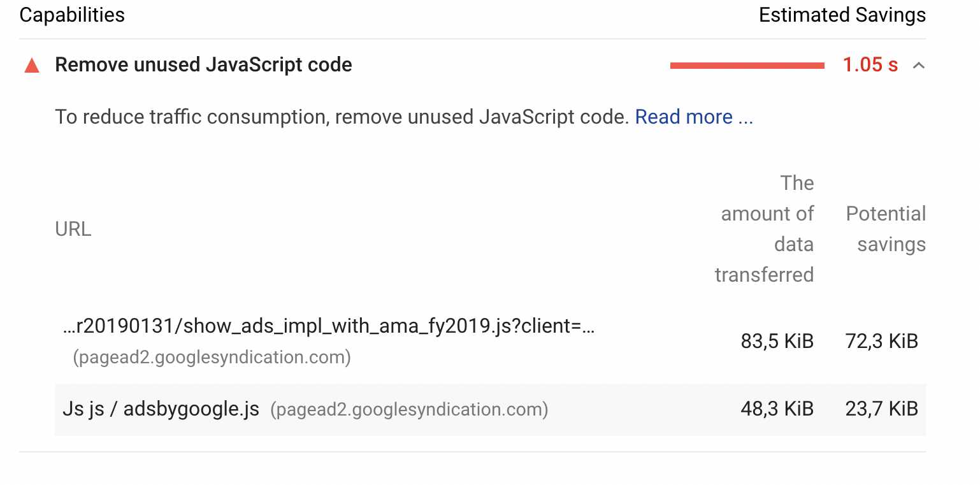The image size is (980, 485).
Task: Collapse the unused JavaScript audit chevron
Action: click(918, 65)
